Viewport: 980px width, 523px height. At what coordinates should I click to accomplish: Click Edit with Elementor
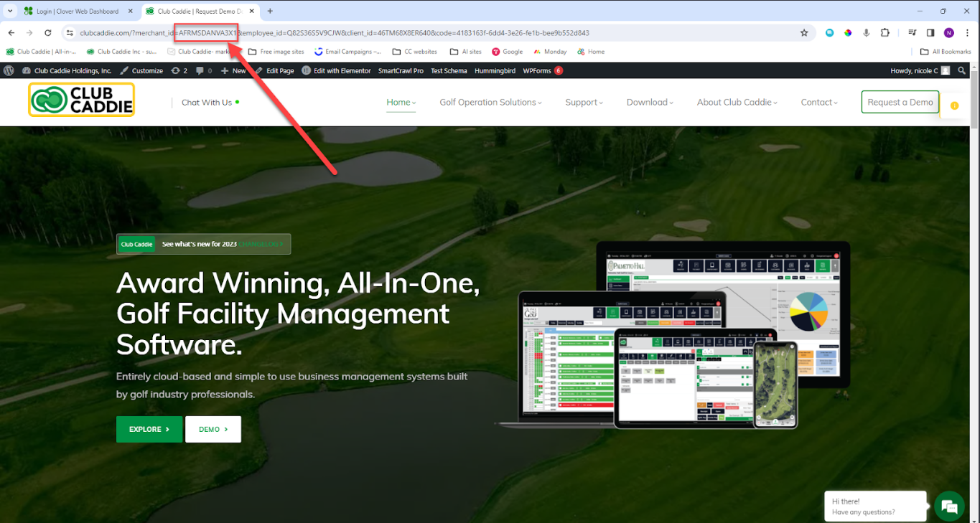[336, 71]
